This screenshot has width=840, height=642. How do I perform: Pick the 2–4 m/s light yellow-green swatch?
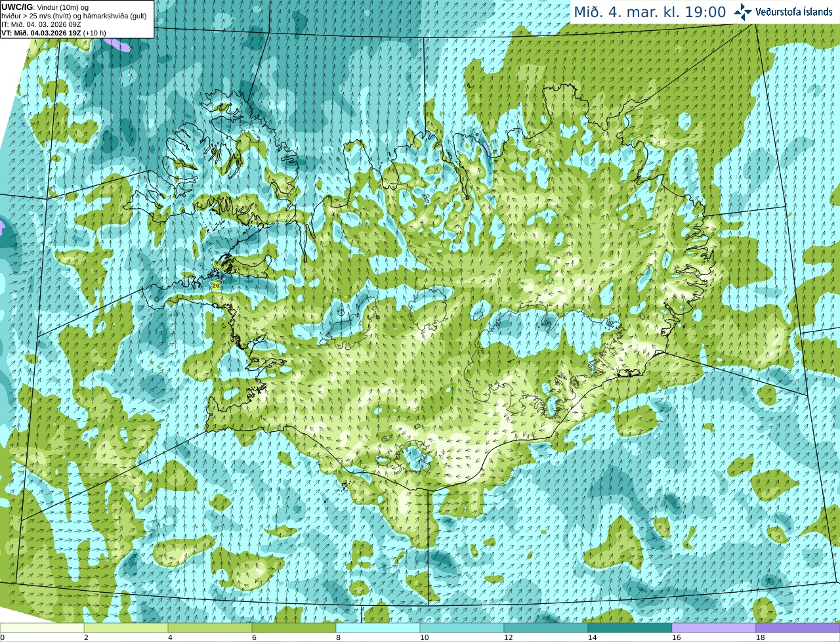pos(126,628)
